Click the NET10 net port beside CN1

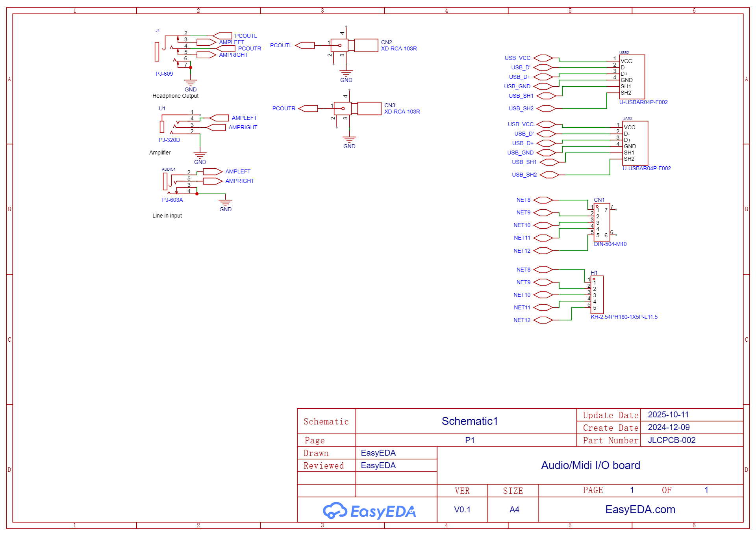(x=543, y=225)
